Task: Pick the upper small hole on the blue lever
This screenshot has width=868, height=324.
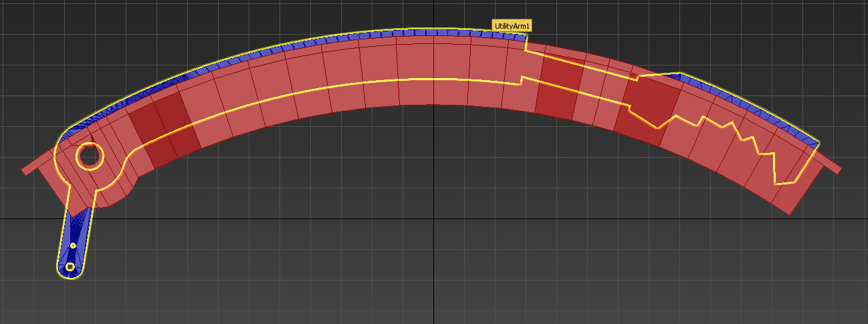Action: (73, 246)
